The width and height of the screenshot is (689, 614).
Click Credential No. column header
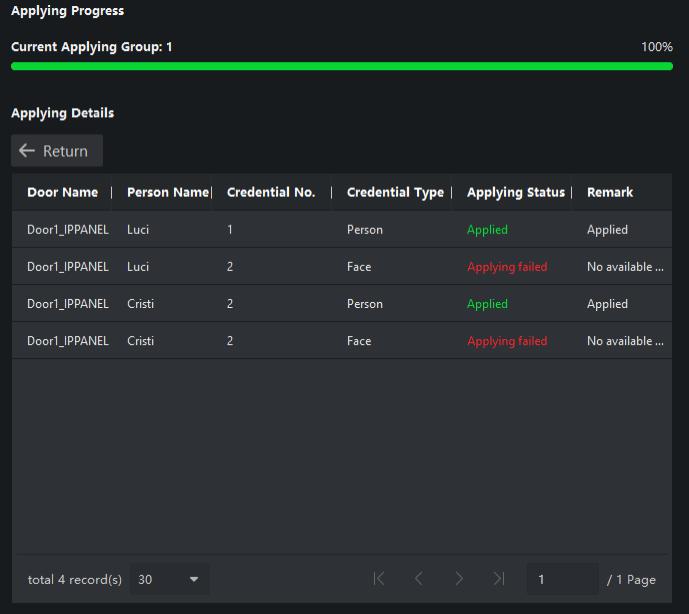(x=271, y=192)
